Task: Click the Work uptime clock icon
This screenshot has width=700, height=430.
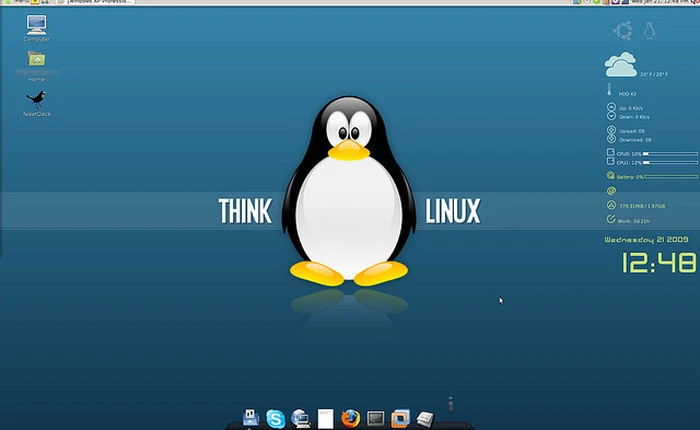Action: (x=611, y=219)
